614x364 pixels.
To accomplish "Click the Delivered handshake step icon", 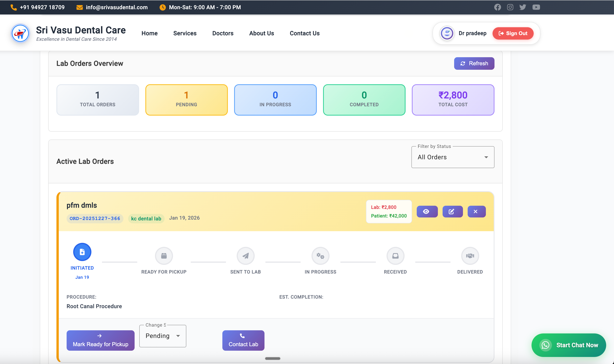I will tap(470, 256).
